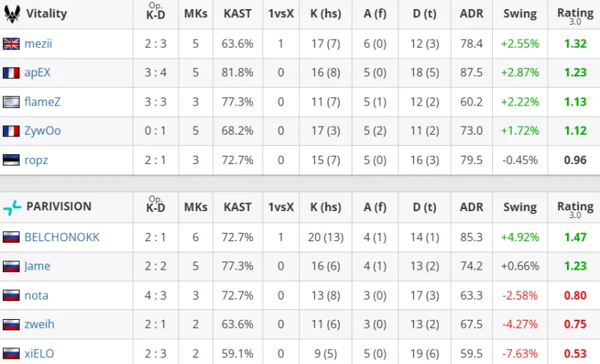The width and height of the screenshot is (600, 364).
Task: Click the Vitality team logo icon
Action: tap(12, 13)
